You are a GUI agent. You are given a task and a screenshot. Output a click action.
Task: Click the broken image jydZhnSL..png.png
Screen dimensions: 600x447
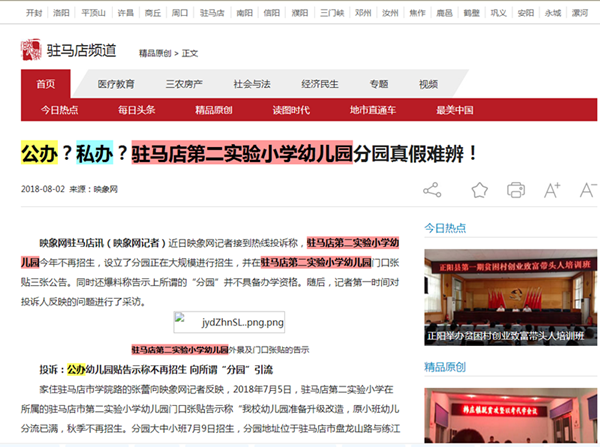pyautogui.click(x=229, y=322)
